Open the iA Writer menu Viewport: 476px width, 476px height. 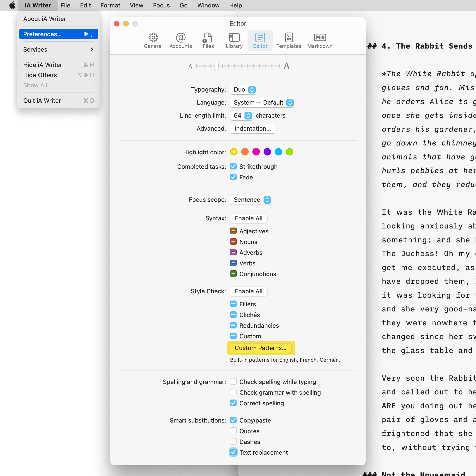[38, 5]
